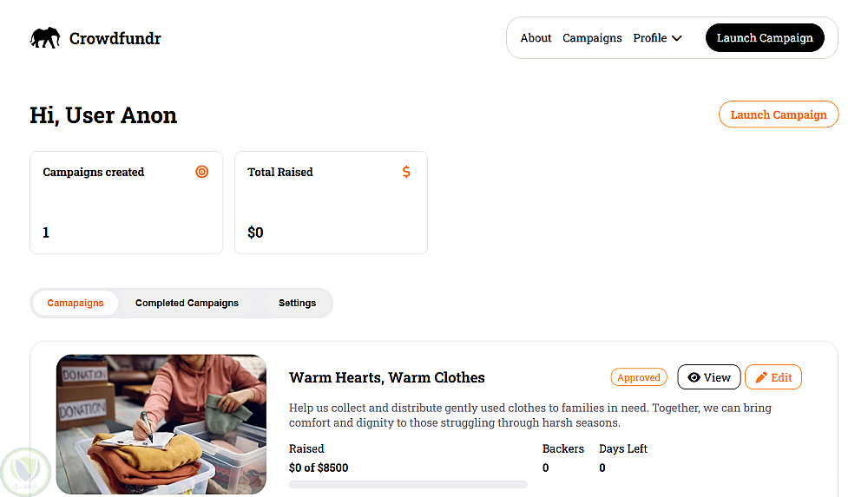Click the dollar sign icon on Total Raised
Viewport: 868px width, 497px height.
pyautogui.click(x=406, y=172)
